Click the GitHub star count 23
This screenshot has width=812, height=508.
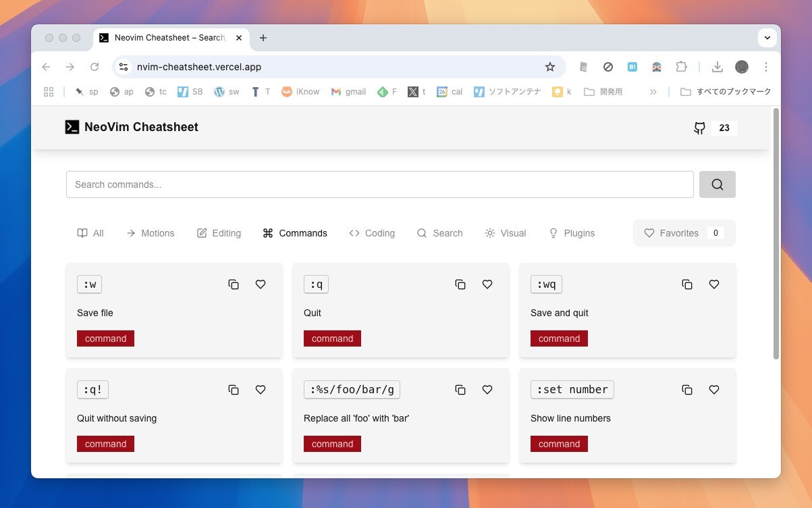(724, 128)
